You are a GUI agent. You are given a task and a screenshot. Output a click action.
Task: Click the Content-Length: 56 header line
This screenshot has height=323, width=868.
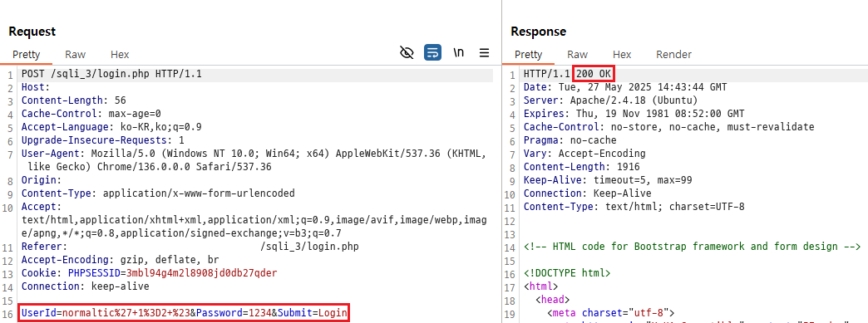click(74, 100)
